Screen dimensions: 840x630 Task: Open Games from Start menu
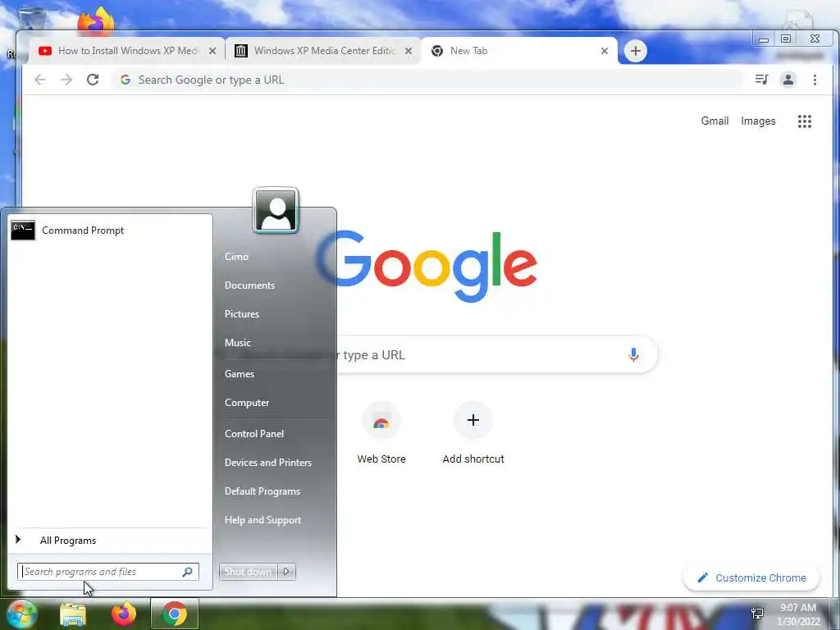point(239,374)
